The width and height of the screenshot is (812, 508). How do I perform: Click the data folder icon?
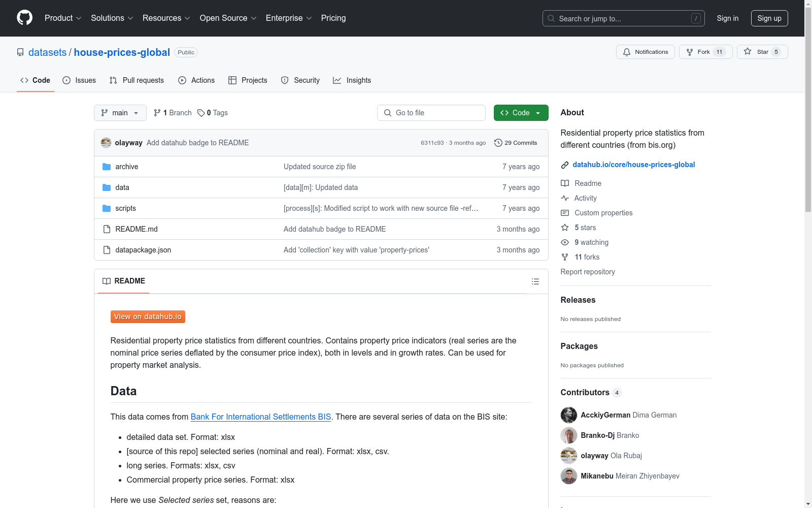click(x=107, y=187)
